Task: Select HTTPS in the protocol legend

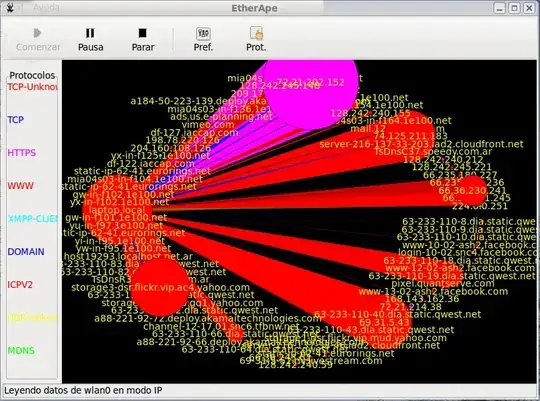Action: click(22, 153)
